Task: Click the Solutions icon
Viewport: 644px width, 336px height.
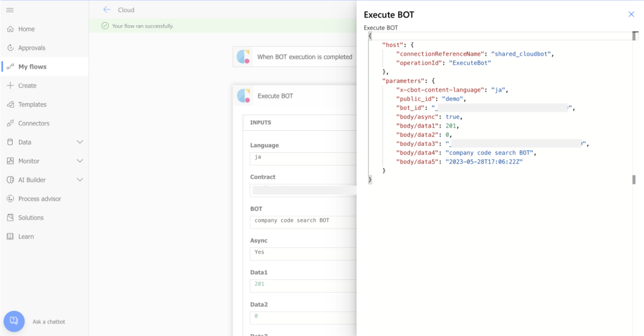Action: pos(10,218)
